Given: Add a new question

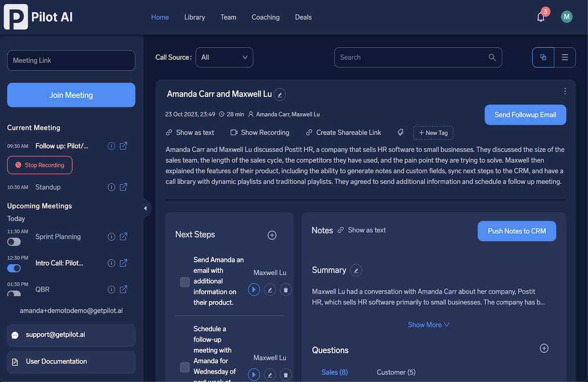Looking at the screenshot, I should pyautogui.click(x=544, y=348).
